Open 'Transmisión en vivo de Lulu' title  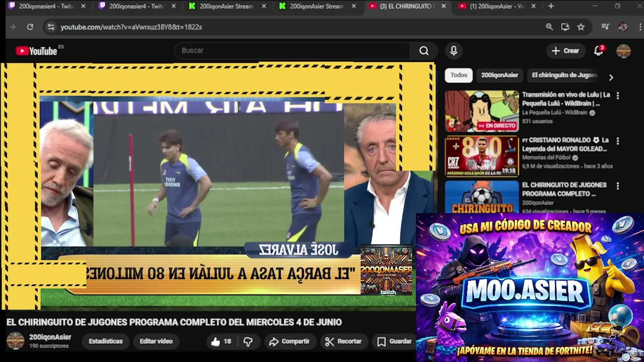[x=566, y=99]
